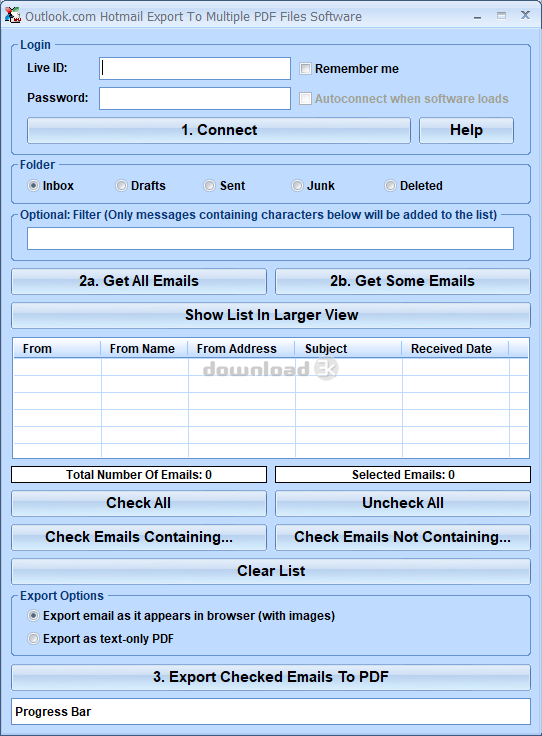Click the Received Date column header
This screenshot has height=736, width=542.
455,349
